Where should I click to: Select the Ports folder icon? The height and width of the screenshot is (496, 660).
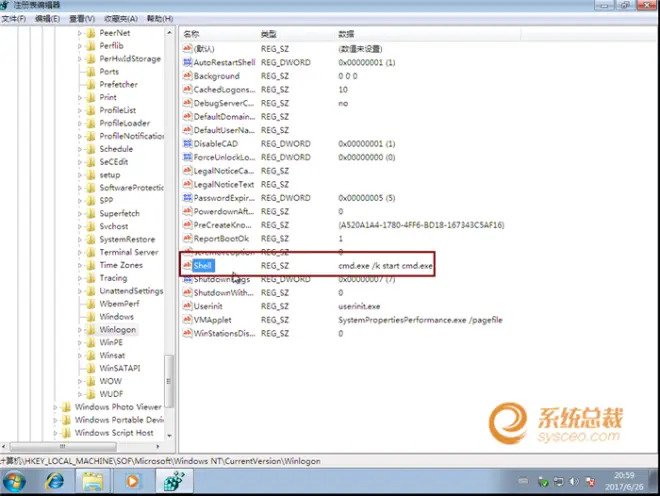click(x=90, y=72)
